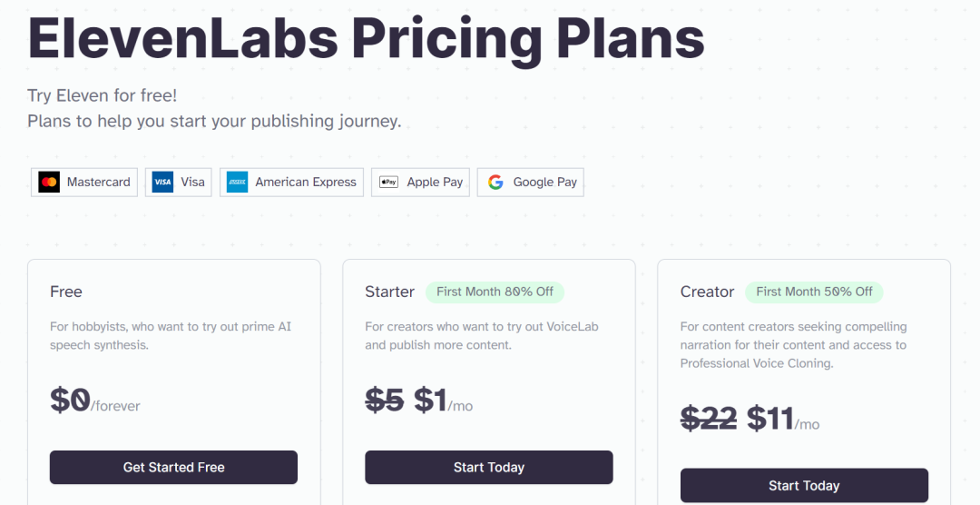Click the Starter plan title

point(389,292)
